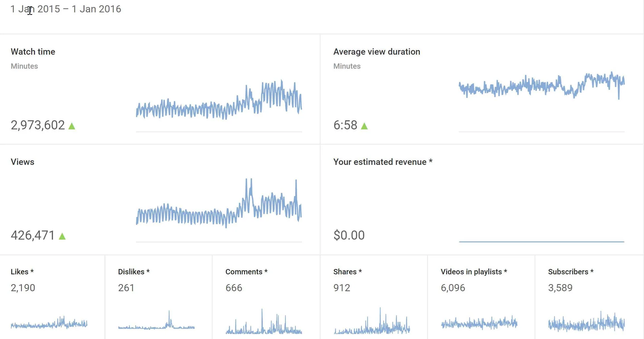Screen dimensions: 644x339
Task: Click the watch time value 2,973,602
Action: point(38,125)
